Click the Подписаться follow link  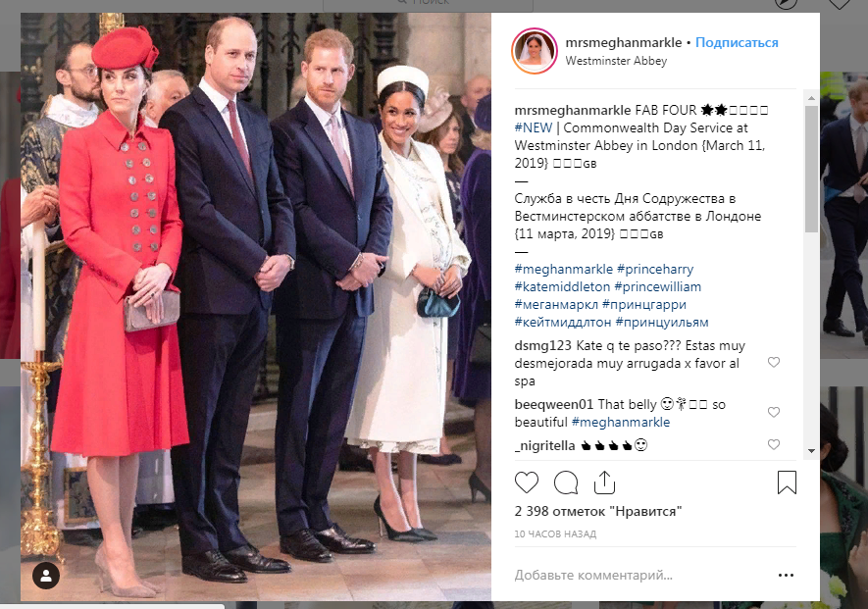(737, 42)
